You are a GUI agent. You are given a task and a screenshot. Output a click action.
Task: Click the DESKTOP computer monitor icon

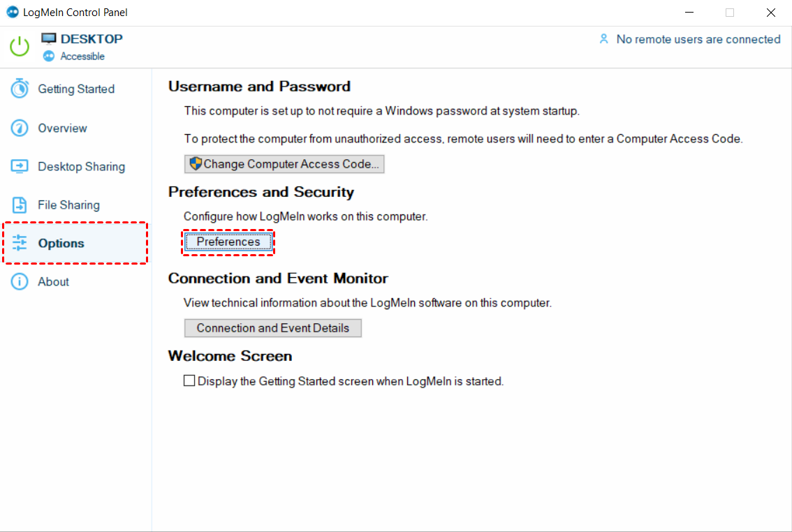pos(48,39)
